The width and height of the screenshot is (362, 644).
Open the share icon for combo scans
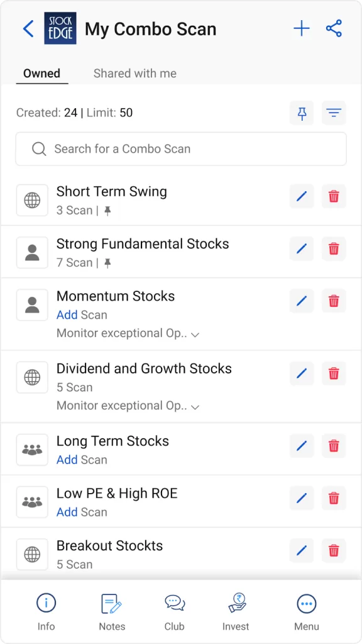[334, 28]
